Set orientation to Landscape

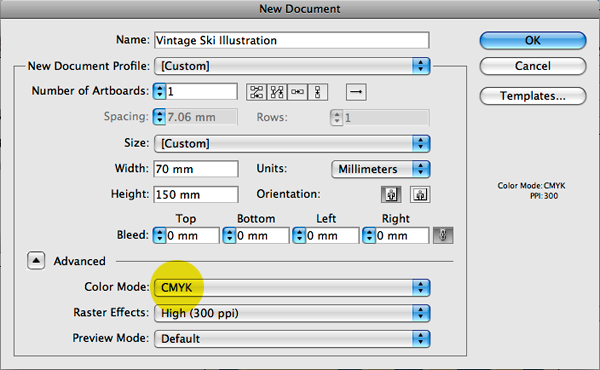[420, 194]
